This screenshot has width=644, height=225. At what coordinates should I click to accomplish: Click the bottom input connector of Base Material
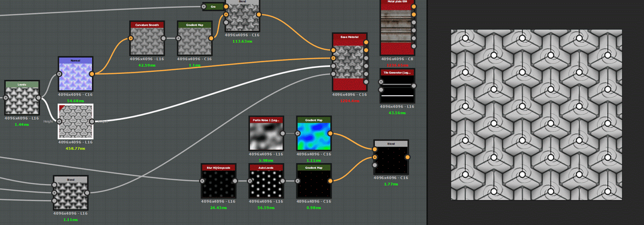333,74
